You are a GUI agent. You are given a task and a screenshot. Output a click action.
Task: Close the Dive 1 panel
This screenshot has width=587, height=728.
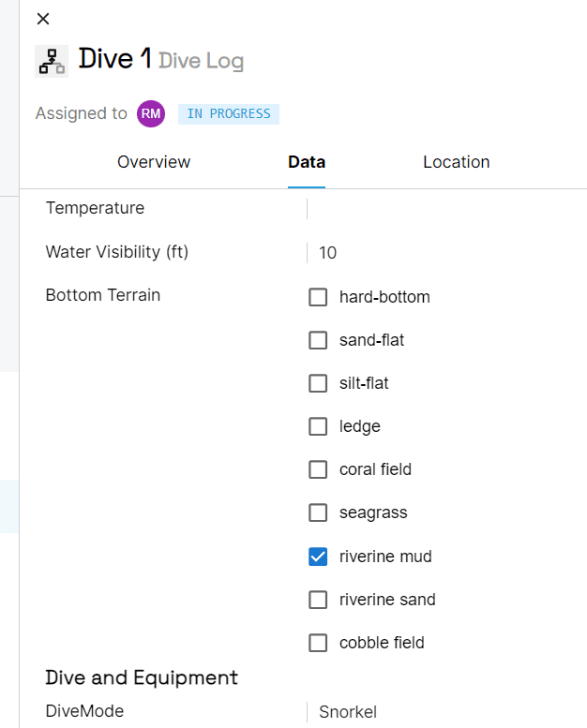point(43,19)
